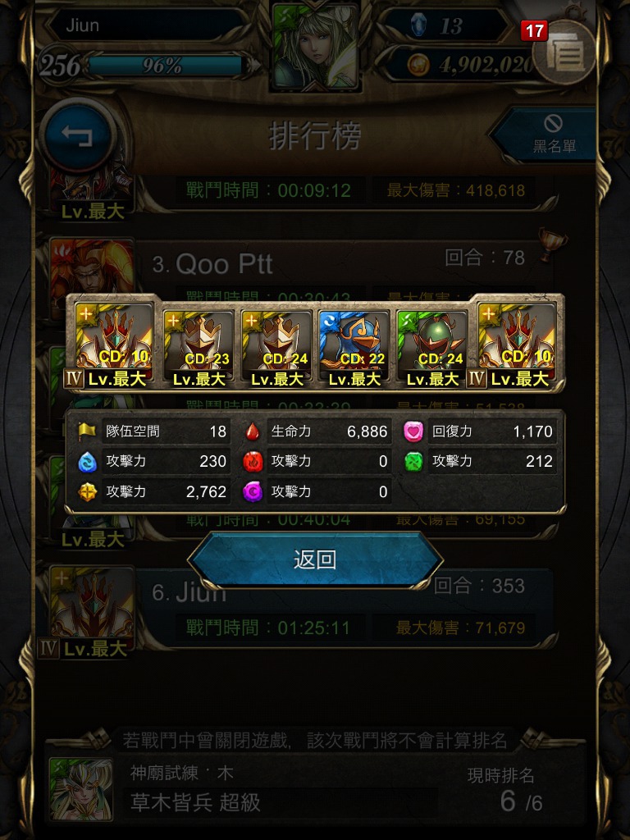Screen dimensions: 630x840
Task: Open notification icon with badge 17
Action: click(x=563, y=52)
